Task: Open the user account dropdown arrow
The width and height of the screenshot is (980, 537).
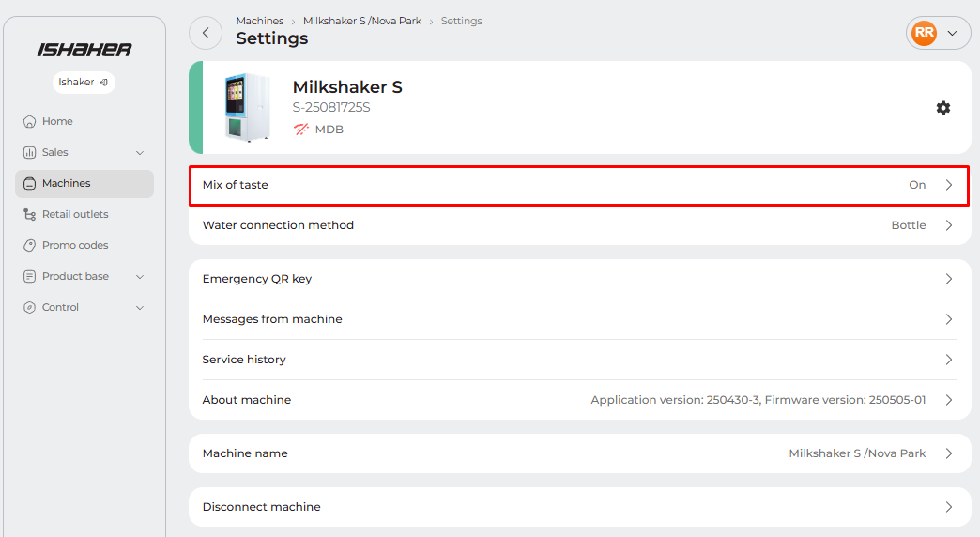Action: [x=953, y=33]
